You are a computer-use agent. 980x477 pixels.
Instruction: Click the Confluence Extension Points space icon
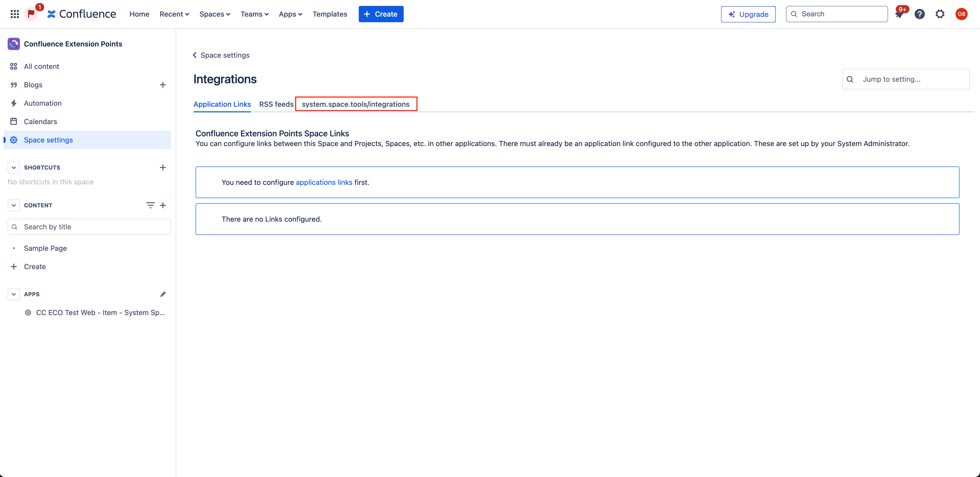(x=14, y=44)
